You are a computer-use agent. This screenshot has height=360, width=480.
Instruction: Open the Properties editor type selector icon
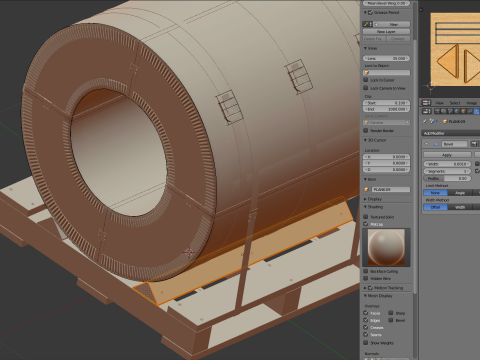click(x=426, y=111)
